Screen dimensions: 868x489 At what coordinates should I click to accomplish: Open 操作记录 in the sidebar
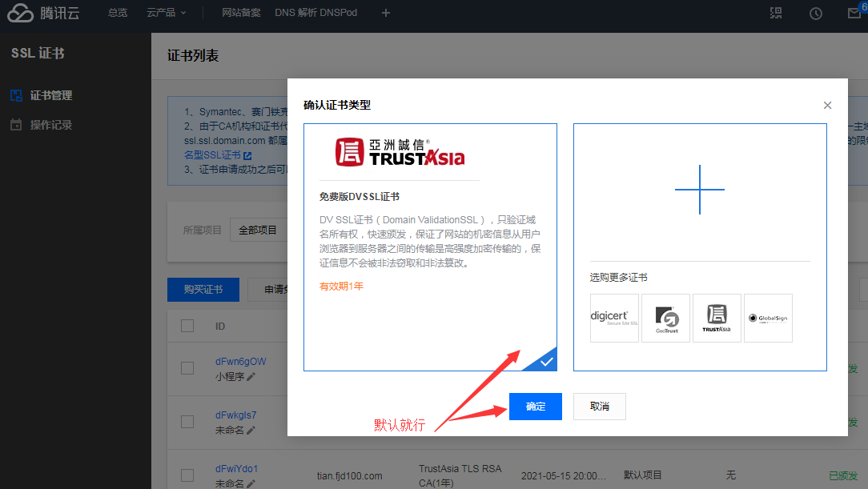tap(51, 125)
